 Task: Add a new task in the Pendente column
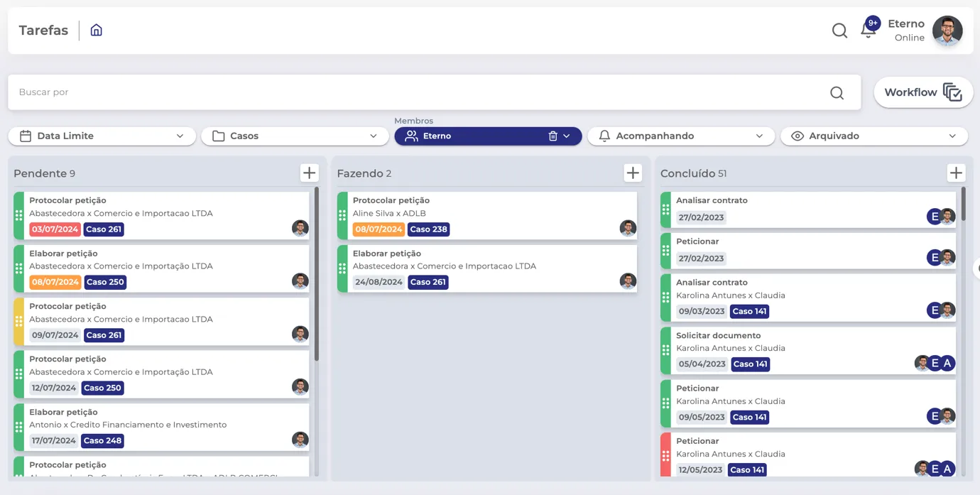(309, 172)
